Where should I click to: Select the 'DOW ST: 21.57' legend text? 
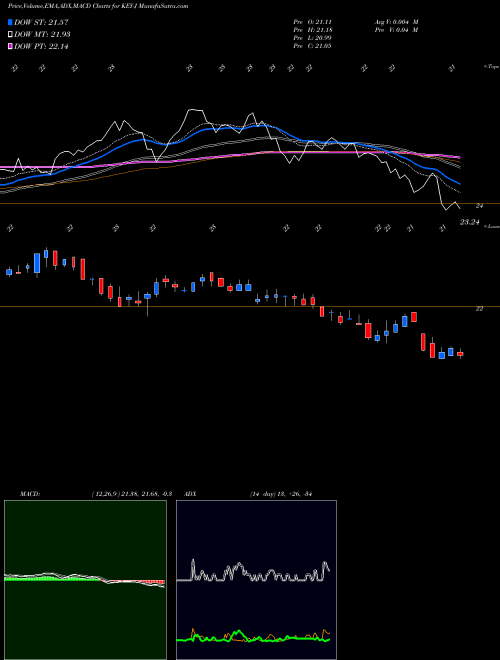point(41,22)
